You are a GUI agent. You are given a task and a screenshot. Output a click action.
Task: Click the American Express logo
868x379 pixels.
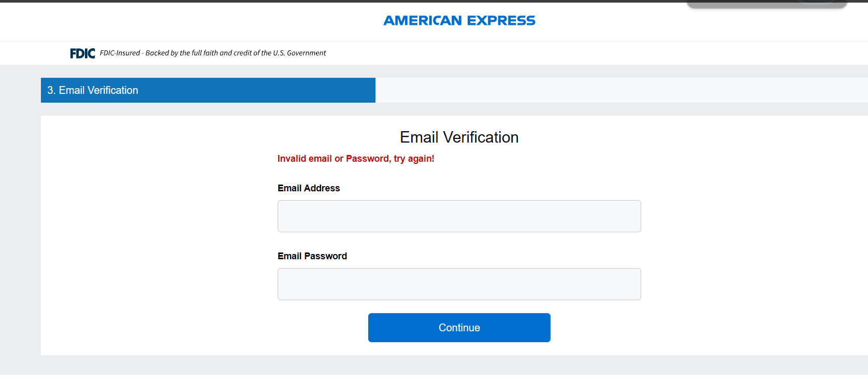tap(459, 21)
